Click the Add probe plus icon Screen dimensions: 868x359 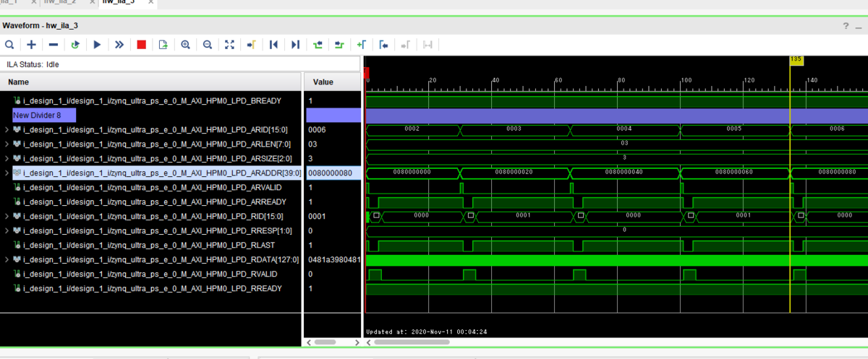(31, 45)
